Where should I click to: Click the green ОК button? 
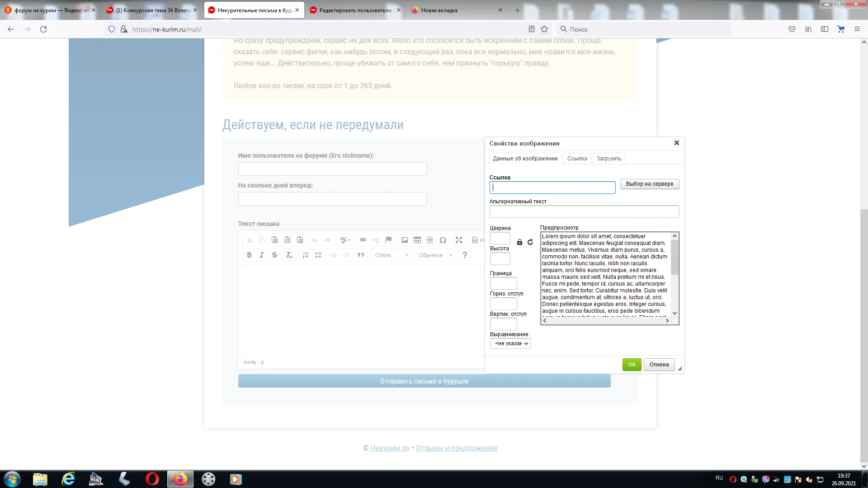click(x=632, y=365)
